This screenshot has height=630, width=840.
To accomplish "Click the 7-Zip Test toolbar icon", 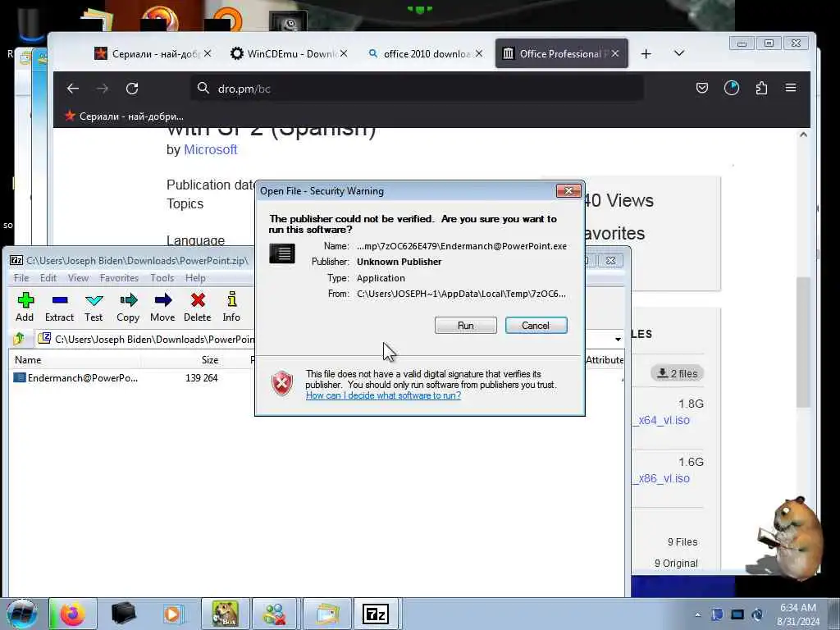I will pos(94,307).
